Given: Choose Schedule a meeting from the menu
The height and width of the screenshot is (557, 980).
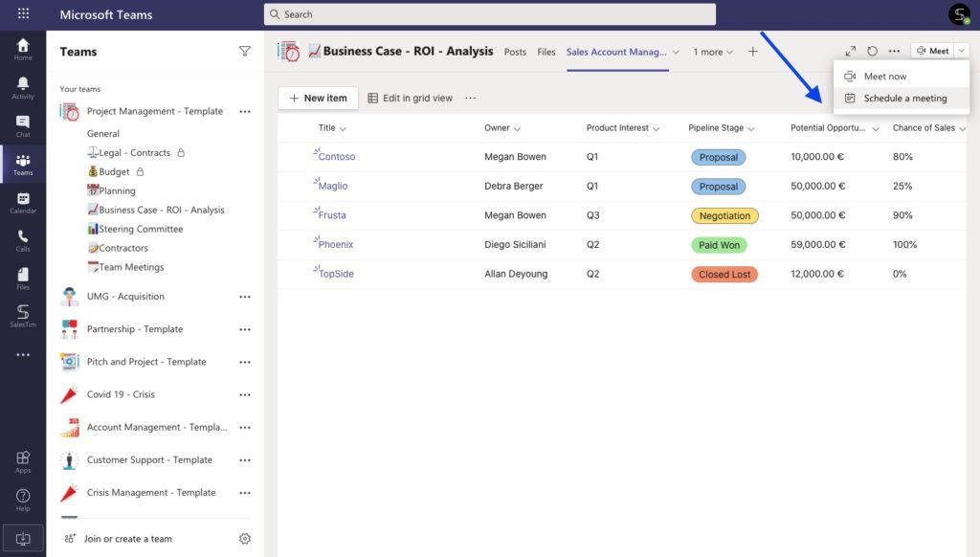Looking at the screenshot, I should pyautogui.click(x=902, y=99).
